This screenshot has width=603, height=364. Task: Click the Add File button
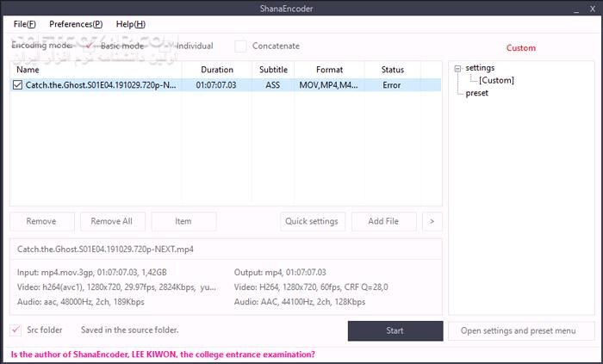tap(383, 221)
